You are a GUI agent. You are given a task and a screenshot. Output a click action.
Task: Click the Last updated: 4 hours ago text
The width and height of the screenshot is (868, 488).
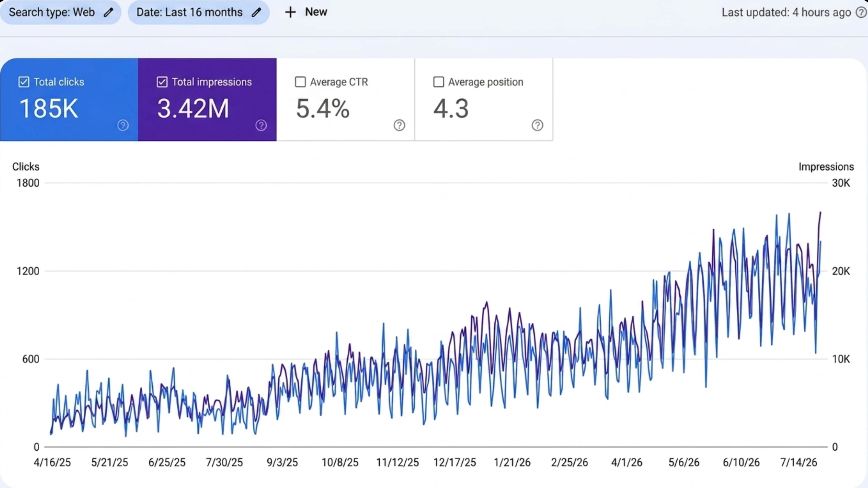pyautogui.click(x=786, y=12)
